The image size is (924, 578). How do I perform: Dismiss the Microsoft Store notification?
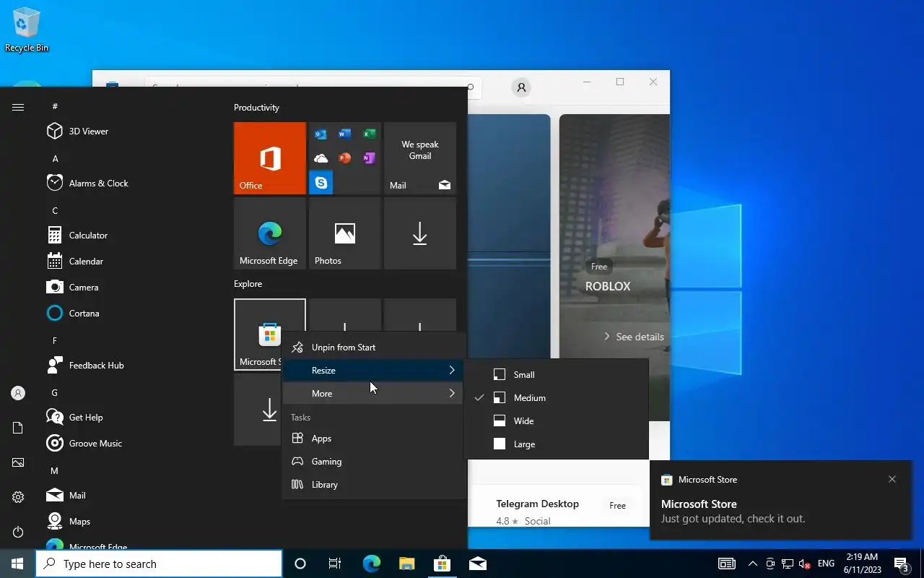(x=892, y=479)
